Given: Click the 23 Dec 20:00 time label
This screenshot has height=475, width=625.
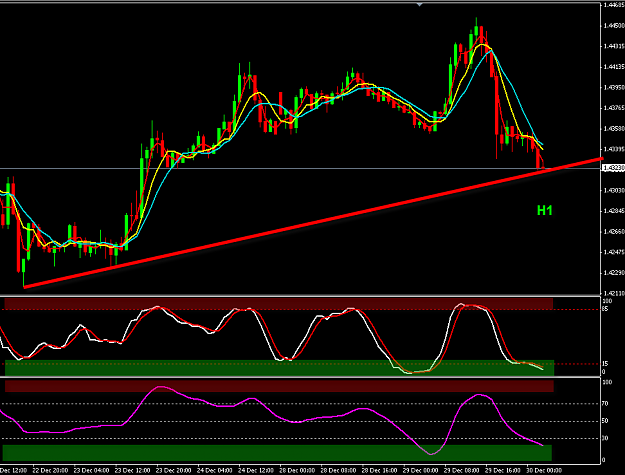Looking at the screenshot, I should (x=174, y=471).
